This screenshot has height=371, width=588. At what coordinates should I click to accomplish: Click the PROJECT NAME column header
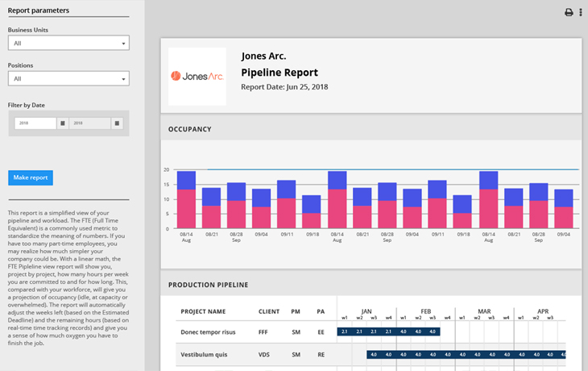click(x=203, y=311)
